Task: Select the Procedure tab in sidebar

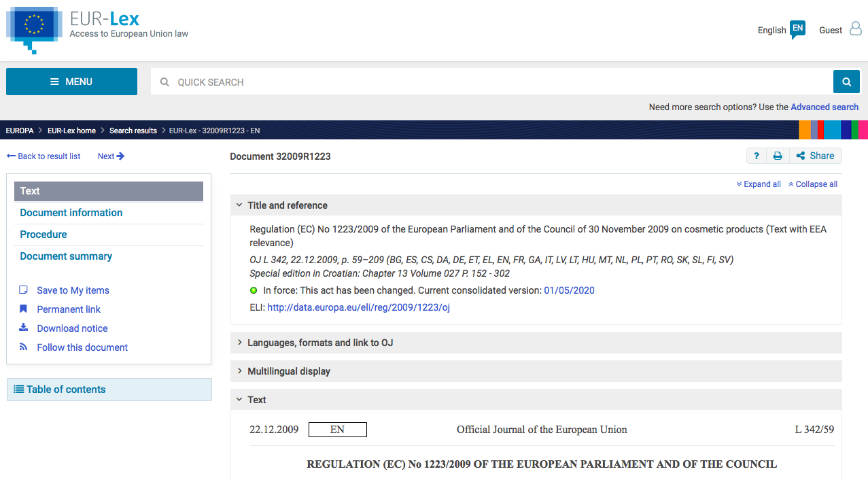Action: [44, 235]
